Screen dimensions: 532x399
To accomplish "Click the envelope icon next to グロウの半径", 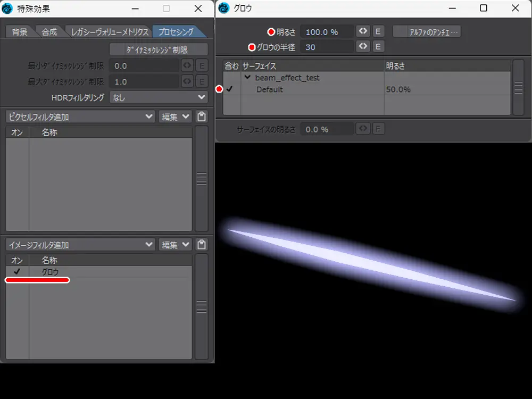I will (363, 47).
